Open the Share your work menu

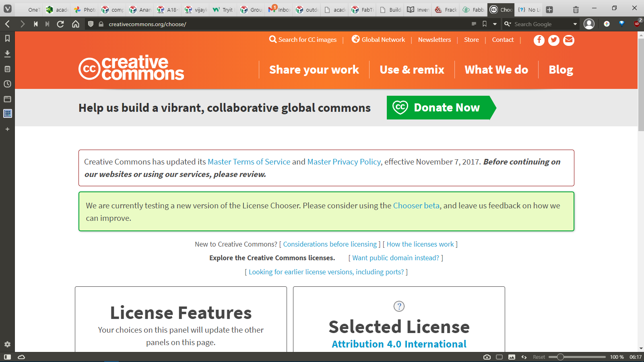pyautogui.click(x=314, y=70)
